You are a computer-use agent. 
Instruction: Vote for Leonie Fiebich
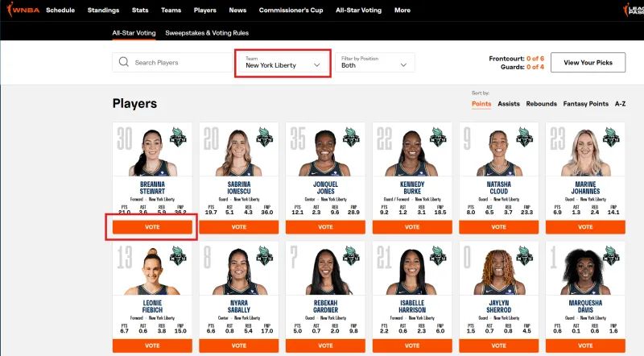[152, 346]
